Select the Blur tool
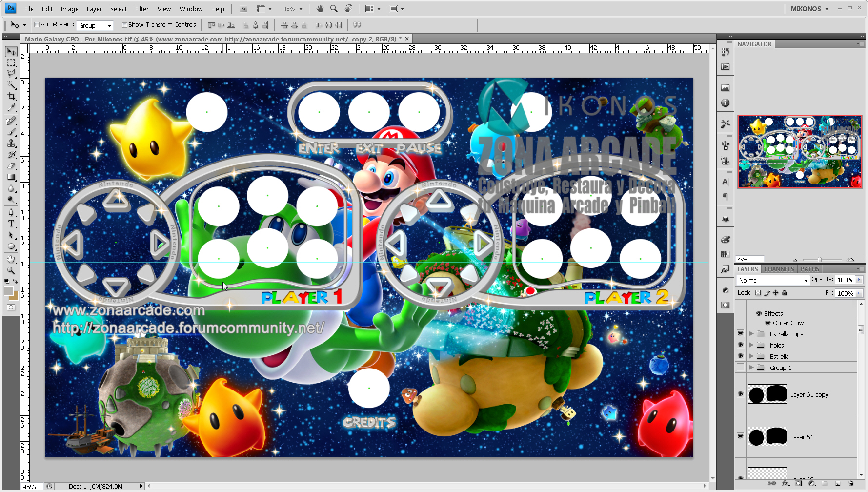 (11, 188)
